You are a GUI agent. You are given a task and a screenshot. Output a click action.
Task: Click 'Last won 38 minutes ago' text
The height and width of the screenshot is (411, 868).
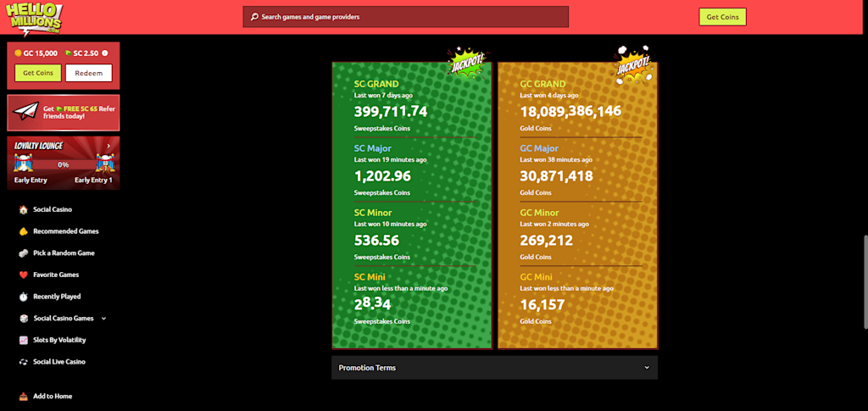click(556, 159)
